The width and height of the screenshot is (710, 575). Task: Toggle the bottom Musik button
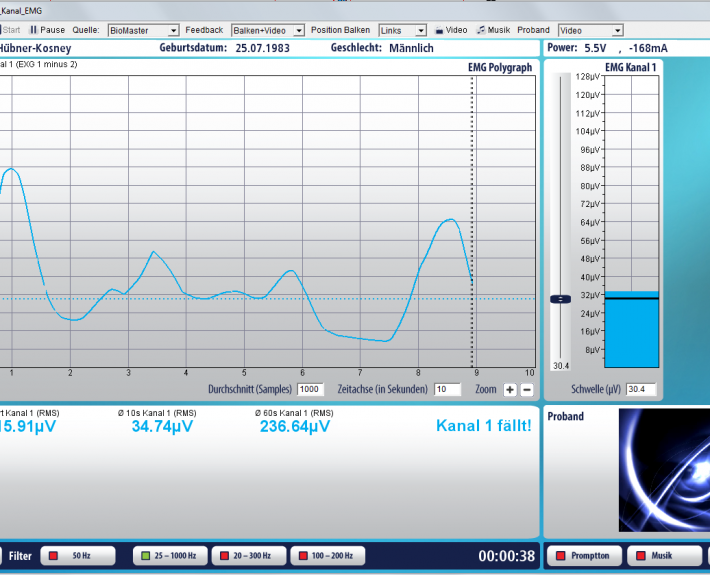coord(664,556)
